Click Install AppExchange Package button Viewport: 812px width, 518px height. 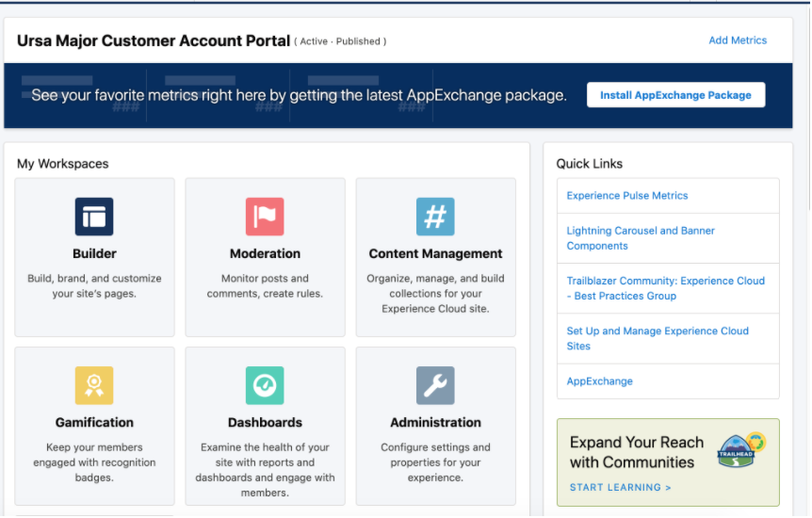[x=675, y=95]
